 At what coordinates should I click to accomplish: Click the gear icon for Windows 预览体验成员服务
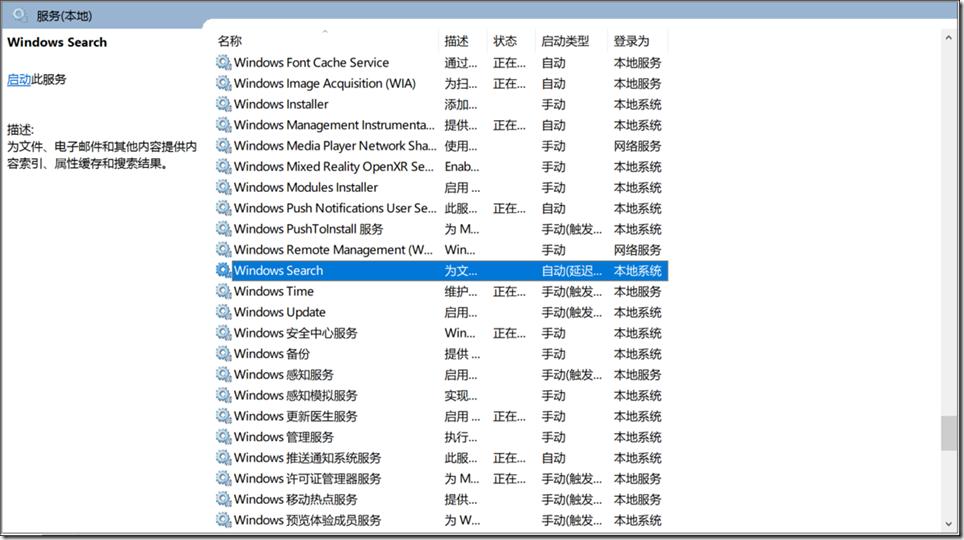pos(223,520)
